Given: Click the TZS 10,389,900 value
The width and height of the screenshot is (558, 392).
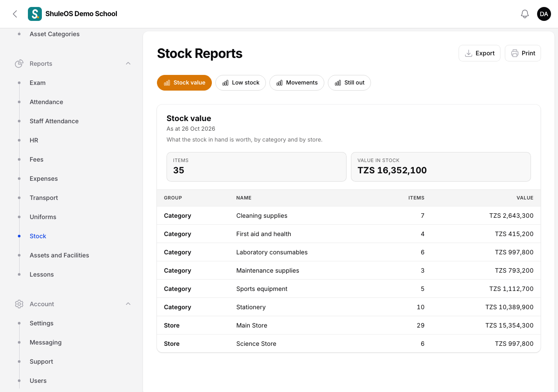Looking at the screenshot, I should pyautogui.click(x=509, y=307).
